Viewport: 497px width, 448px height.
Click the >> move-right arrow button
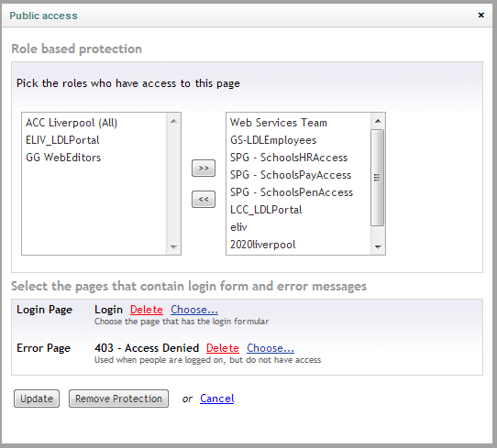[204, 169]
